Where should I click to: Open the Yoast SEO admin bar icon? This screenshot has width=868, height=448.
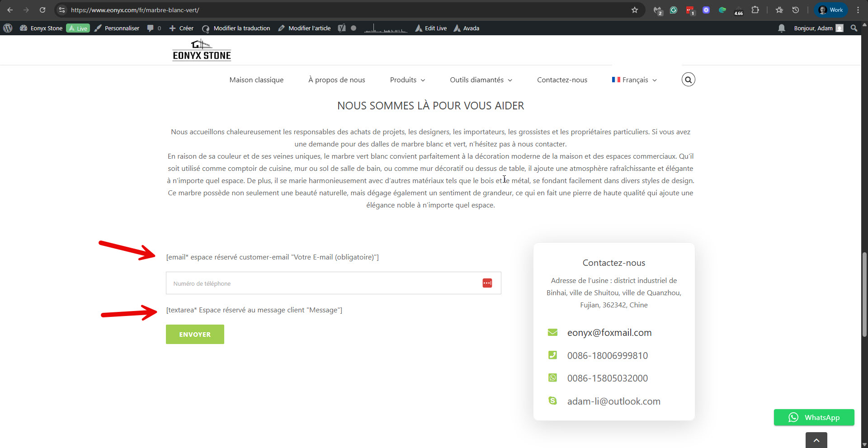pyautogui.click(x=342, y=28)
